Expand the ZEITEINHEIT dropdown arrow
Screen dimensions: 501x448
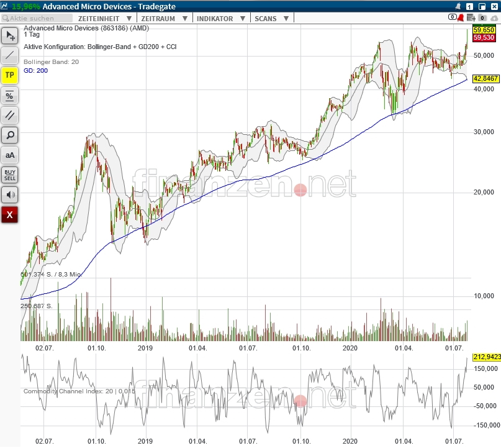[x=129, y=19]
